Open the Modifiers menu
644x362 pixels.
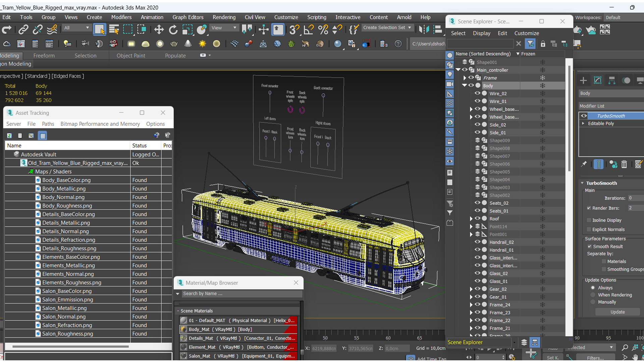(x=121, y=17)
